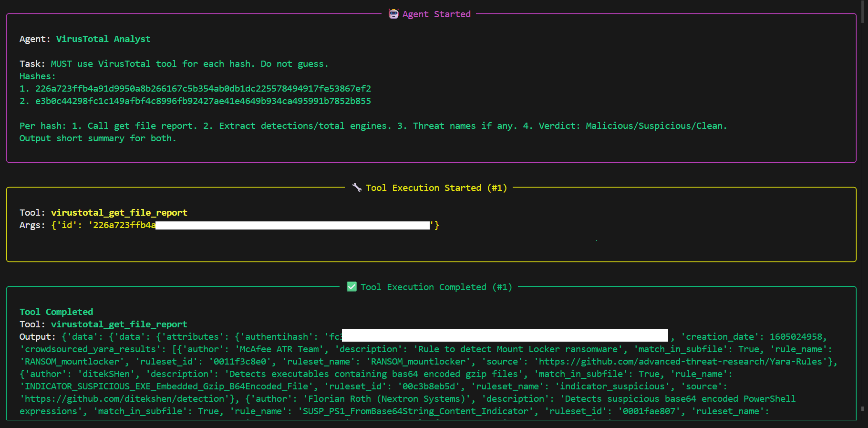868x428 pixels.
Task: Click the robot icon beside Agent Started
Action: [393, 14]
